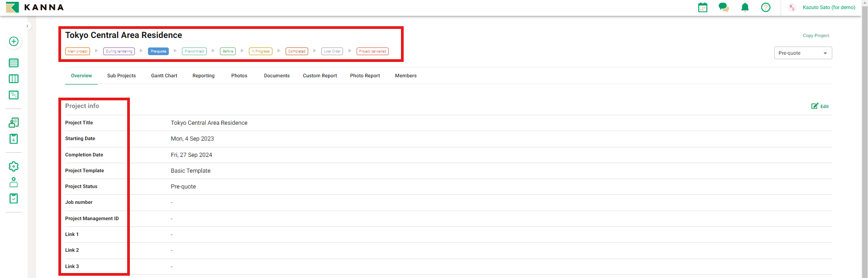Click the user profile sidebar icon

(x=14, y=182)
